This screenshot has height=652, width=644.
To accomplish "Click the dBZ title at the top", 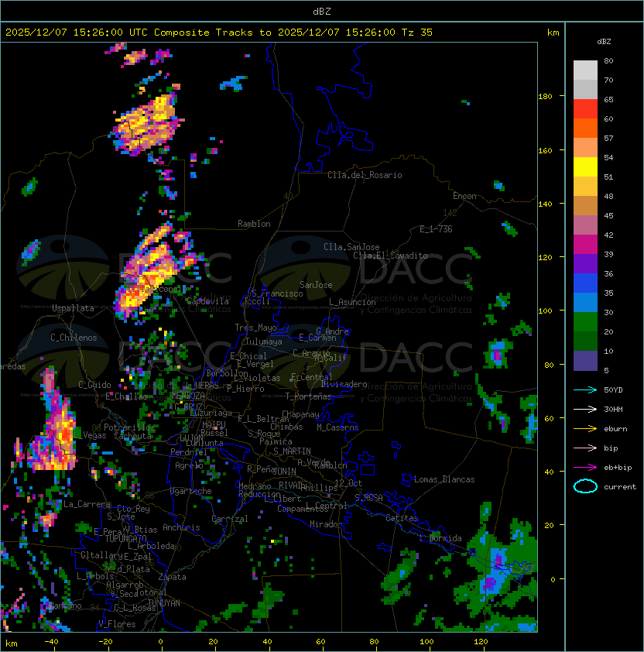I will [x=322, y=11].
